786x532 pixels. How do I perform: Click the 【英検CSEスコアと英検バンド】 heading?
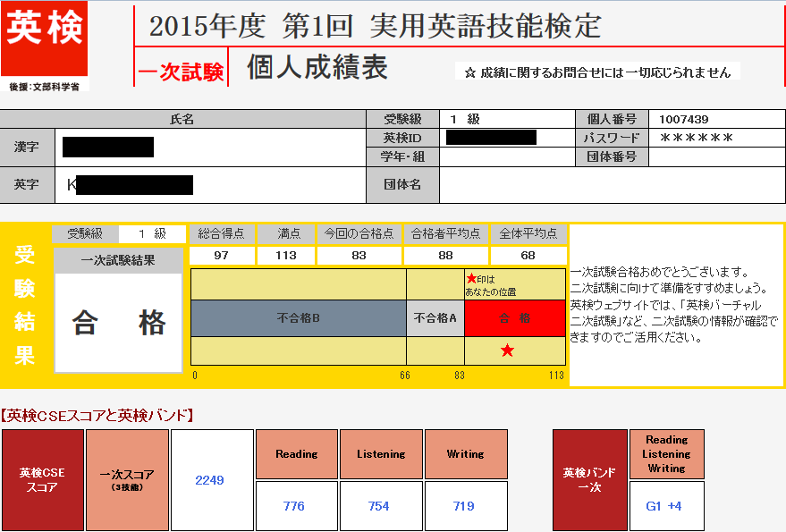(97, 415)
